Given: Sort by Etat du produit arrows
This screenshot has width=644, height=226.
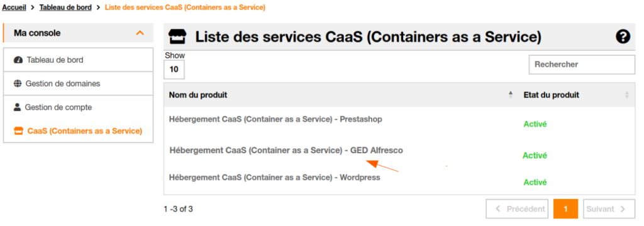Looking at the screenshot, I should coord(627,95).
